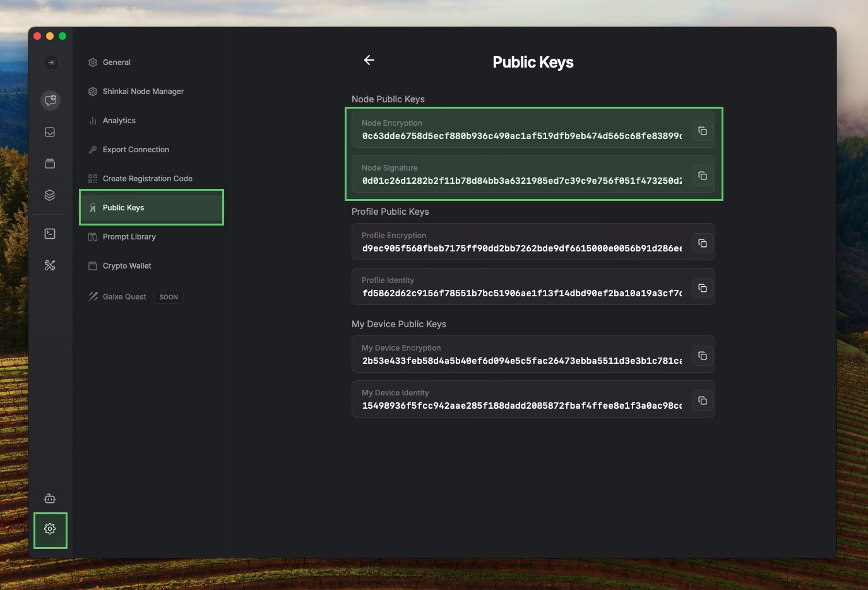Open the file explorer sidebar icon

coord(51,163)
